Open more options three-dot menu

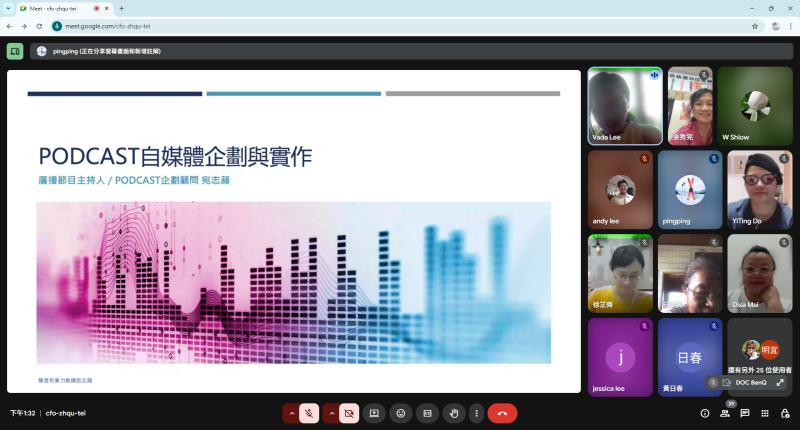[x=476, y=413]
